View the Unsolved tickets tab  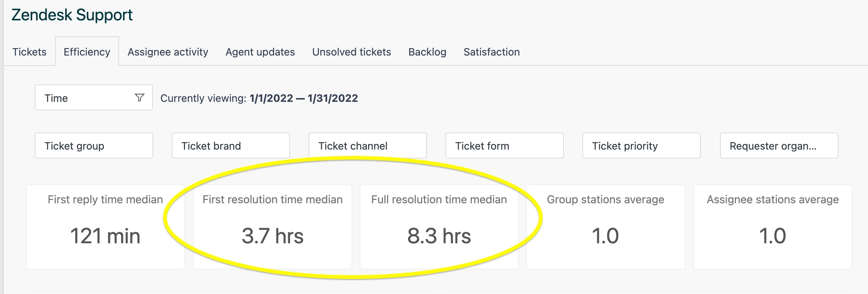pyautogui.click(x=351, y=52)
